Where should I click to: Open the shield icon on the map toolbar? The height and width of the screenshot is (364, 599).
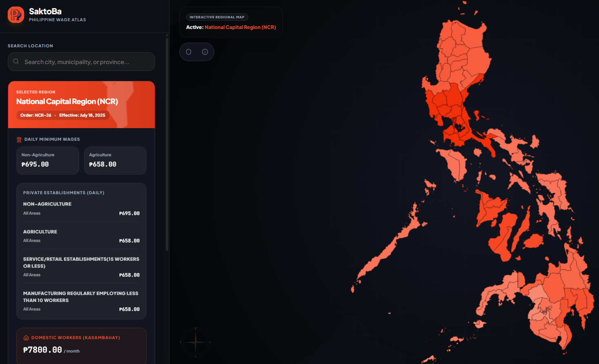[189, 52]
